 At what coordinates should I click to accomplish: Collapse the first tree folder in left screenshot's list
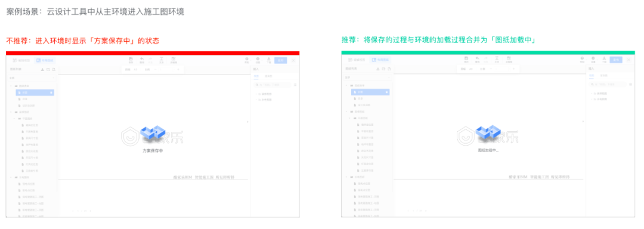(11, 86)
